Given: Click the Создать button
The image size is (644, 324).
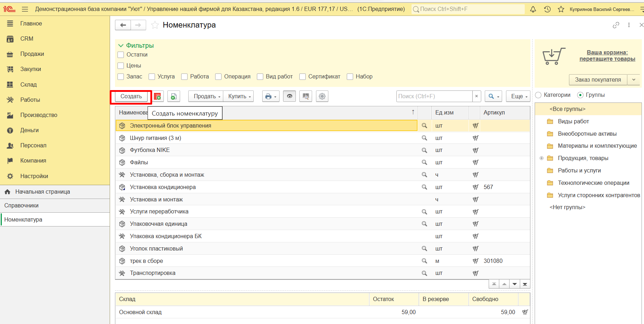Looking at the screenshot, I should pos(131,96).
